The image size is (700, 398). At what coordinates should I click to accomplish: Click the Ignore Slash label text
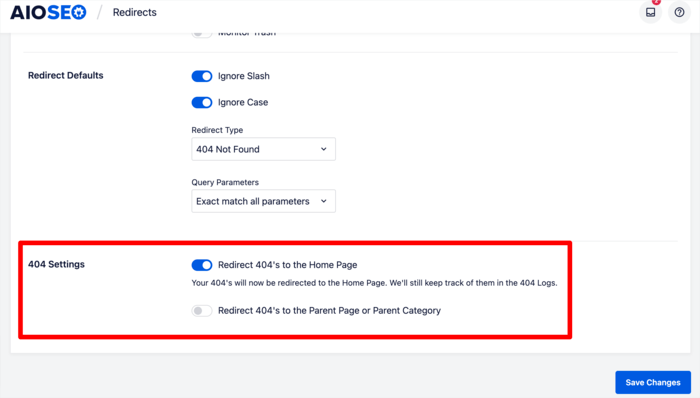(244, 76)
